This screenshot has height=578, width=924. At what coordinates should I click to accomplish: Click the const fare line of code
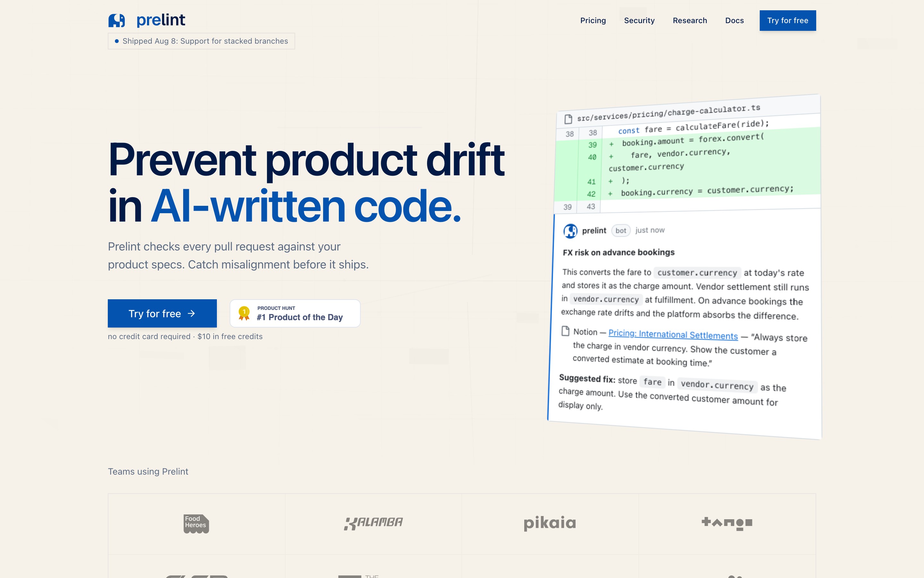pyautogui.click(x=693, y=127)
